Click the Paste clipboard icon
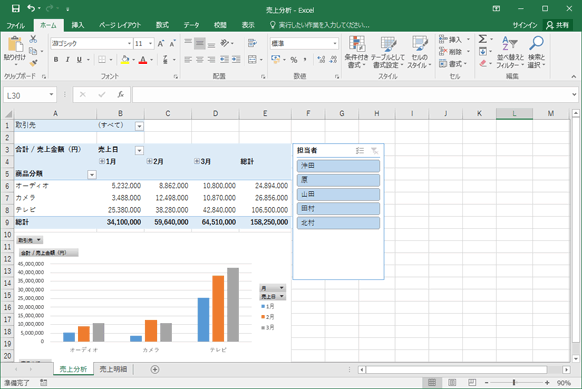 (x=15, y=45)
